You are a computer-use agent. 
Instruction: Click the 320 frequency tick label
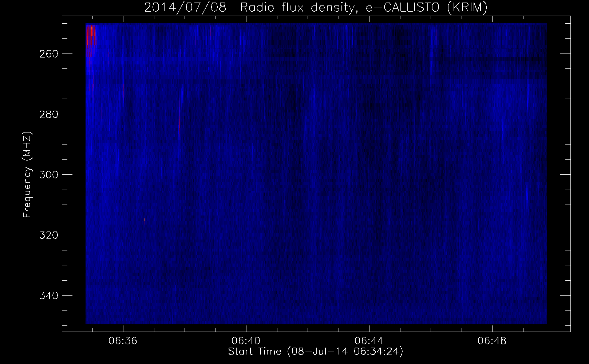point(48,235)
